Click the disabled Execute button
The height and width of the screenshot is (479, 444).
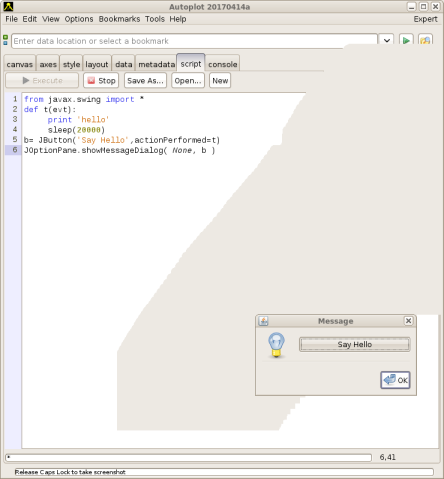[42, 80]
